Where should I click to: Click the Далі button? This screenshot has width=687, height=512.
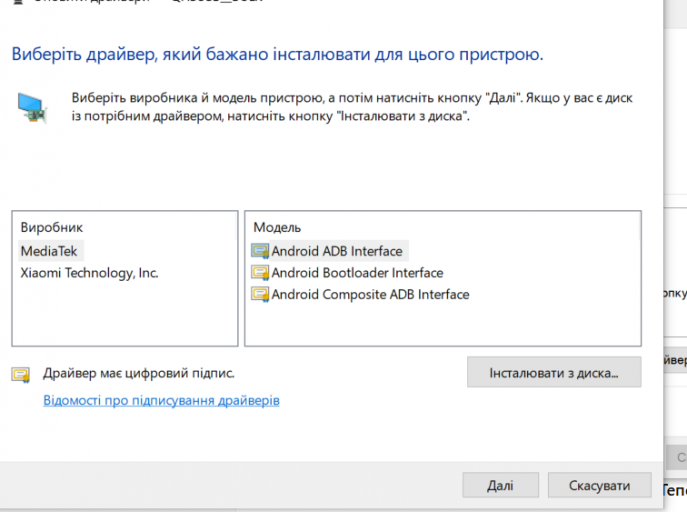pos(500,485)
